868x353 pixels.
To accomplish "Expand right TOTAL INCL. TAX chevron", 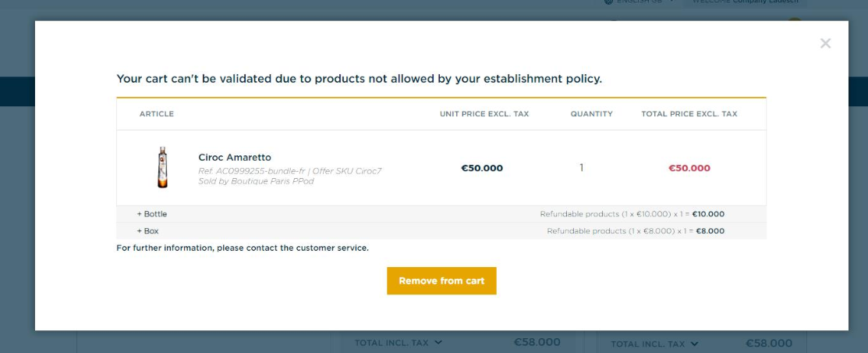I will click(694, 344).
